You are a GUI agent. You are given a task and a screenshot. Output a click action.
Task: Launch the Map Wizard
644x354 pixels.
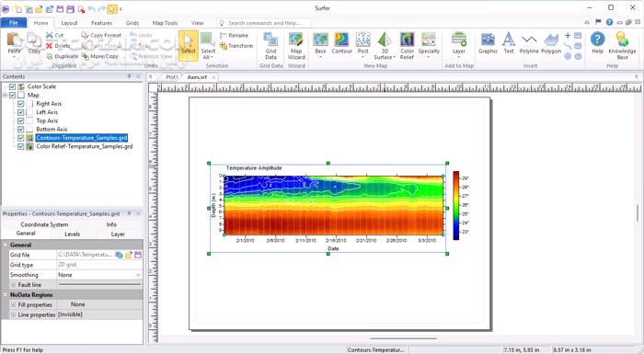296,46
